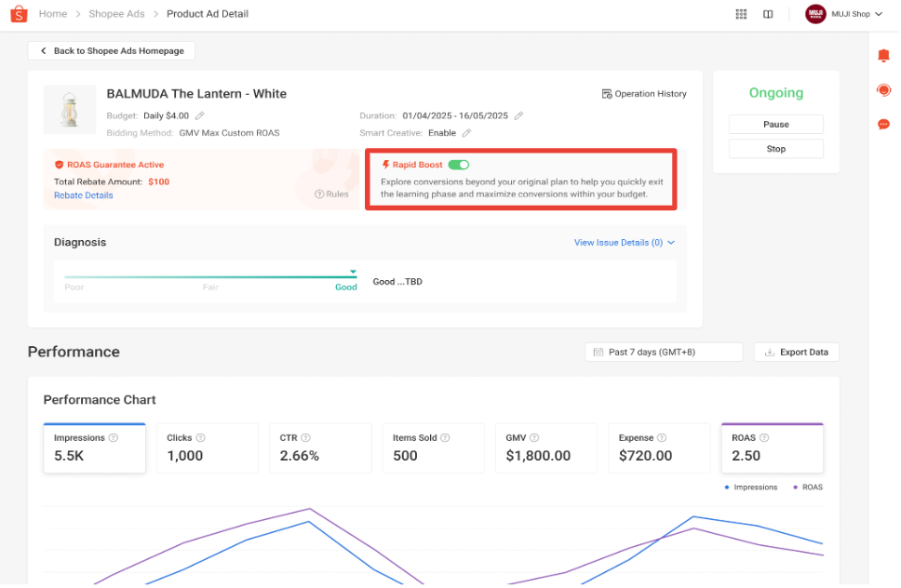Click the Rapid Boost lightning icon
Viewport: 901px width, 588px height.
tap(385, 165)
